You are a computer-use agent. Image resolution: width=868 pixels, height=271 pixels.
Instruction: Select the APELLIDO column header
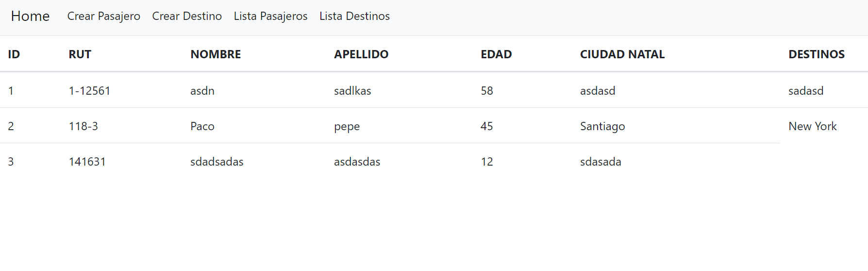coord(361,54)
